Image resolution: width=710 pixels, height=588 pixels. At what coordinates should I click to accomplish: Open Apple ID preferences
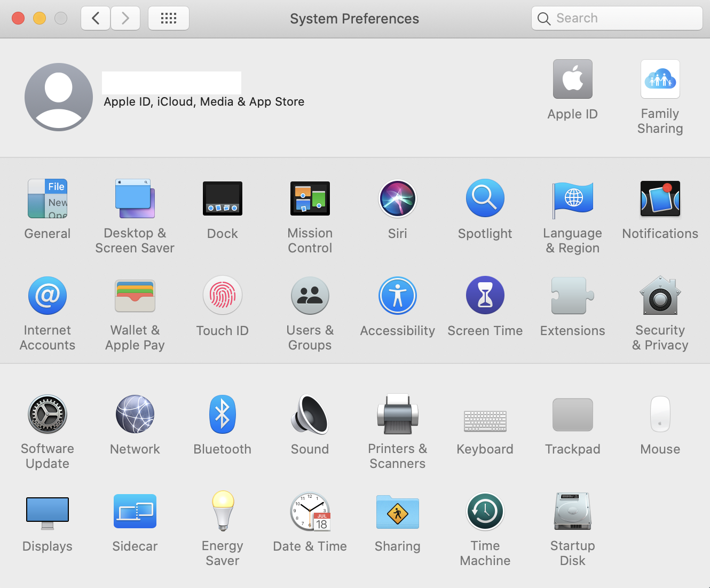click(x=572, y=79)
